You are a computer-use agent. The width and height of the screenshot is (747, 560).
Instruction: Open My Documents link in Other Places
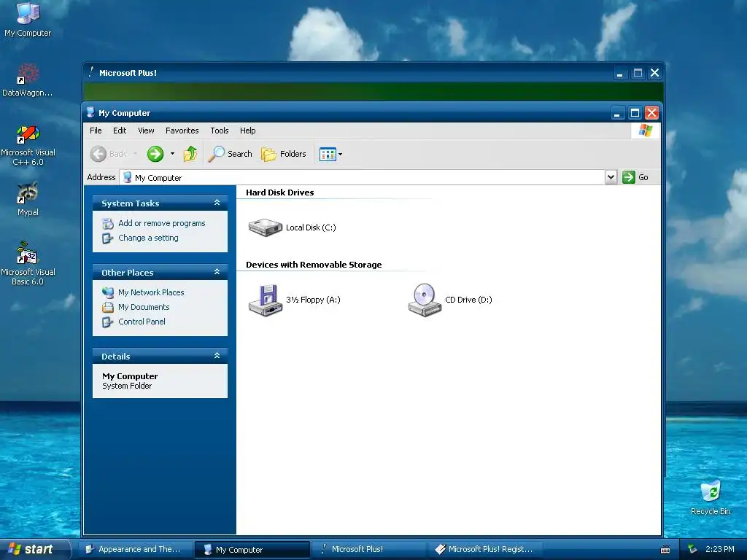pos(144,307)
